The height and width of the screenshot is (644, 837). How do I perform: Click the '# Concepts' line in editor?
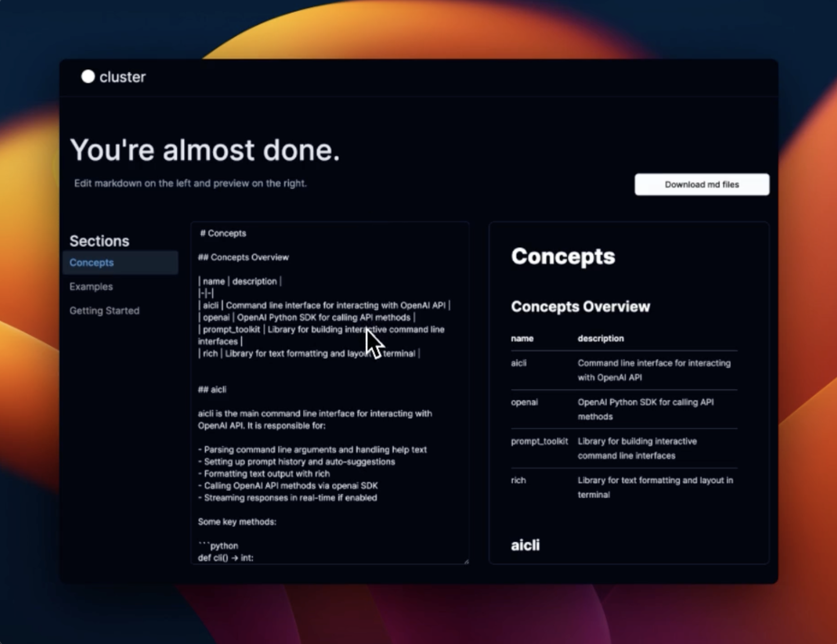coord(223,233)
